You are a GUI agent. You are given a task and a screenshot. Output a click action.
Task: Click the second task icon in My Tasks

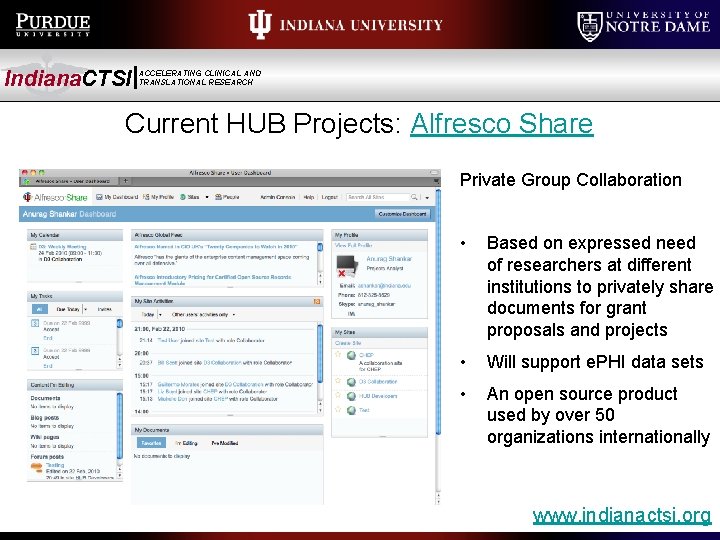click(35, 351)
